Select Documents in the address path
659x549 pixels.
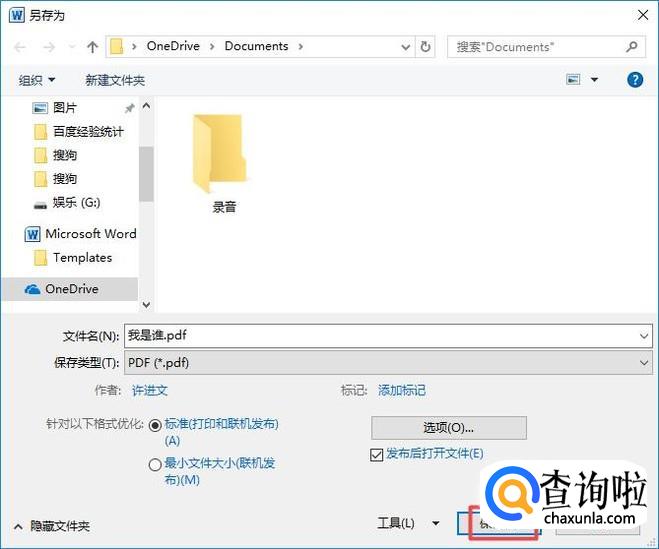pyautogui.click(x=256, y=46)
